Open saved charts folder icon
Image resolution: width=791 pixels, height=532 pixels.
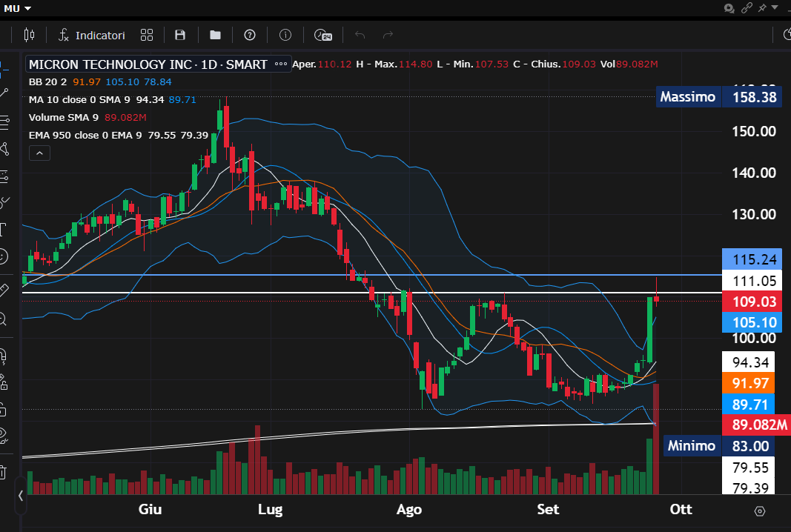tap(215, 35)
